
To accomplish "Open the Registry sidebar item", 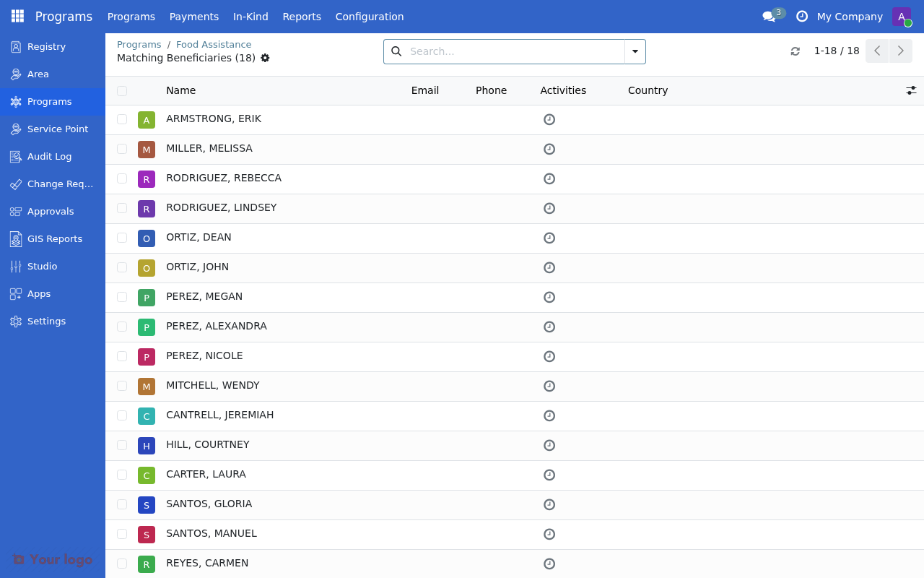I will pos(46,46).
